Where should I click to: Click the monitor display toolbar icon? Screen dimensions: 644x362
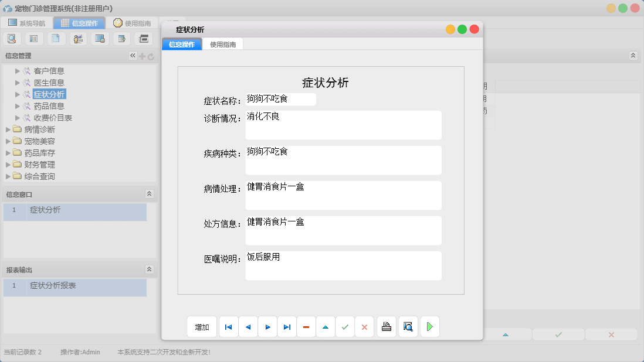(x=100, y=38)
